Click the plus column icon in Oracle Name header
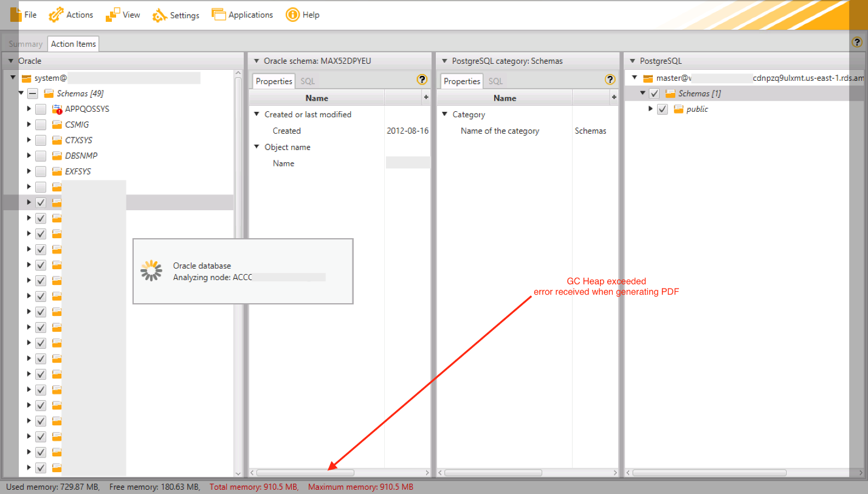Screen dimensions: 868x494 point(425,97)
